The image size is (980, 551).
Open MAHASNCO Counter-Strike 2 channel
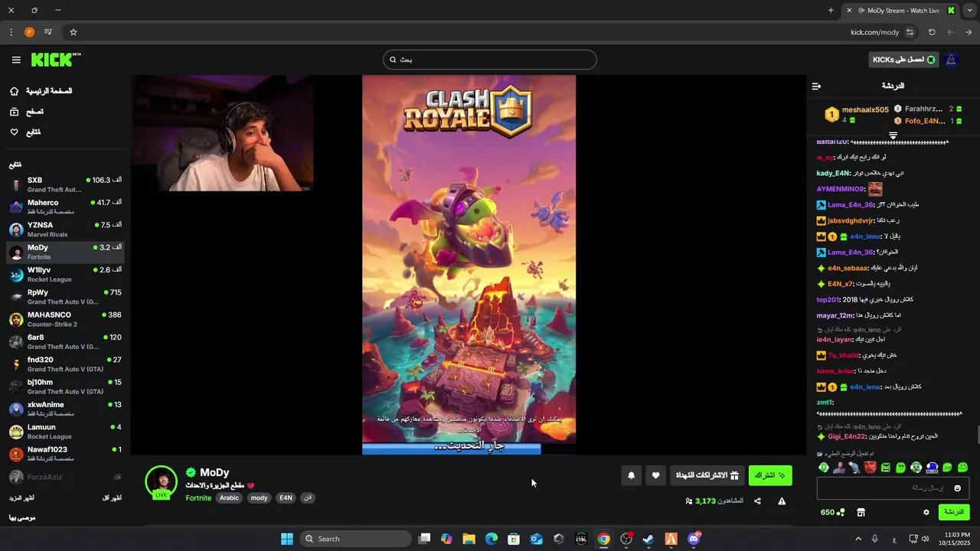(x=65, y=319)
